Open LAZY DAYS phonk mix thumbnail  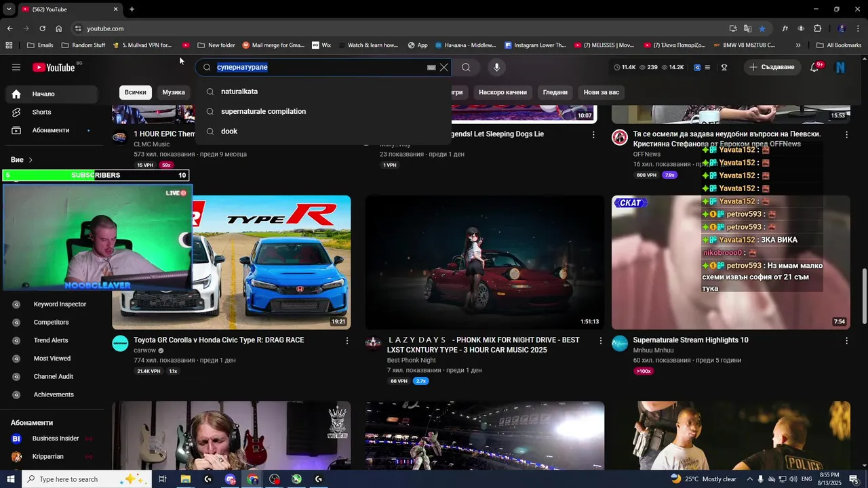click(x=484, y=262)
